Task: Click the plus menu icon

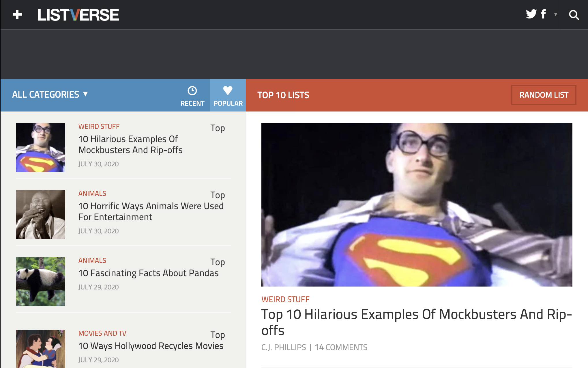Action: click(17, 14)
